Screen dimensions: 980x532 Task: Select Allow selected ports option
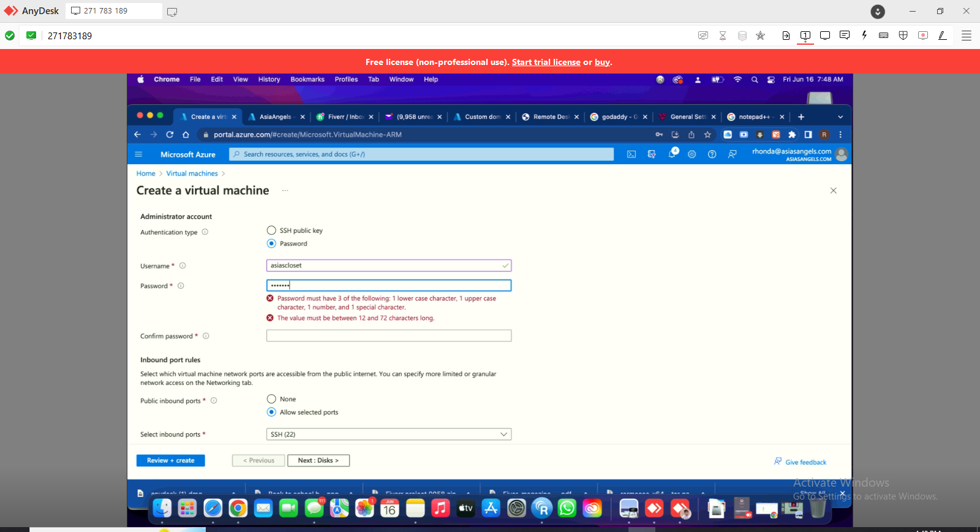(271, 412)
